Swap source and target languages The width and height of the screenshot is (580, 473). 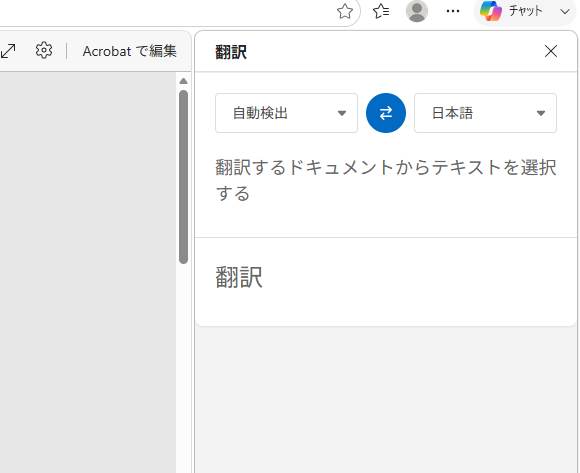(386, 113)
